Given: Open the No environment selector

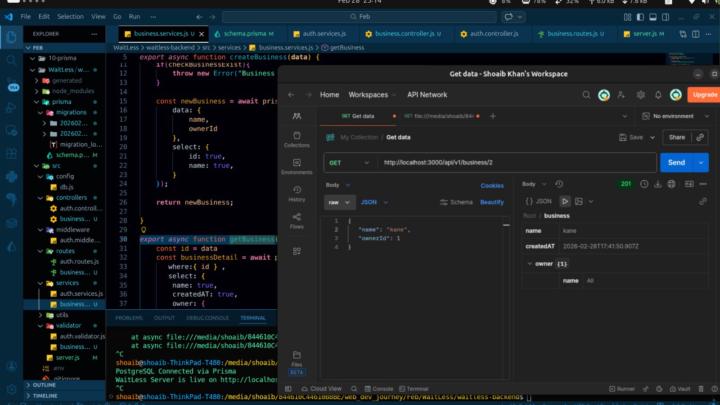Looking at the screenshot, I should pyautogui.click(x=675, y=116).
